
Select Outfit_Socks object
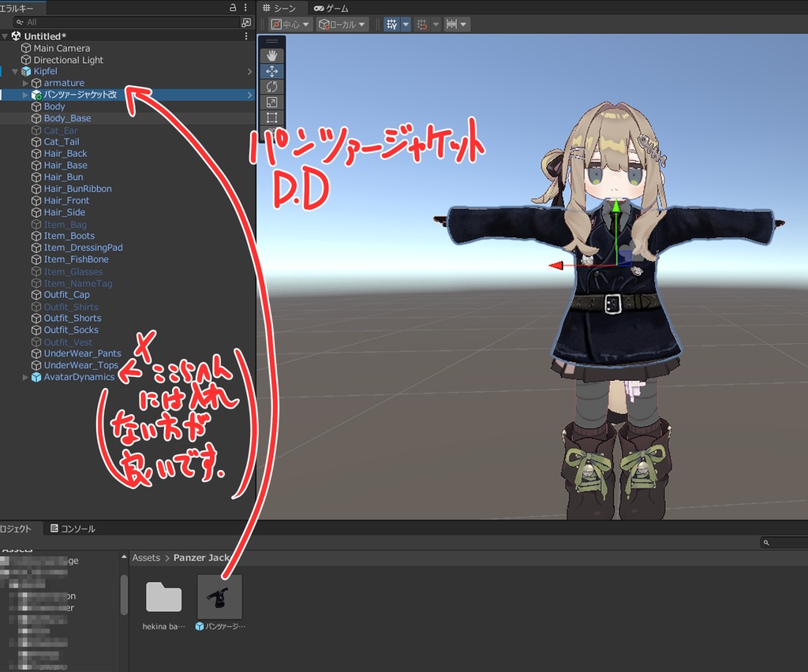pos(70,330)
